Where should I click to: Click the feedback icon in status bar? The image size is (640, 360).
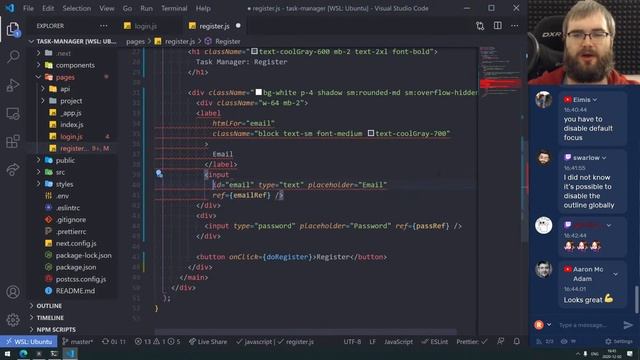[500, 341]
